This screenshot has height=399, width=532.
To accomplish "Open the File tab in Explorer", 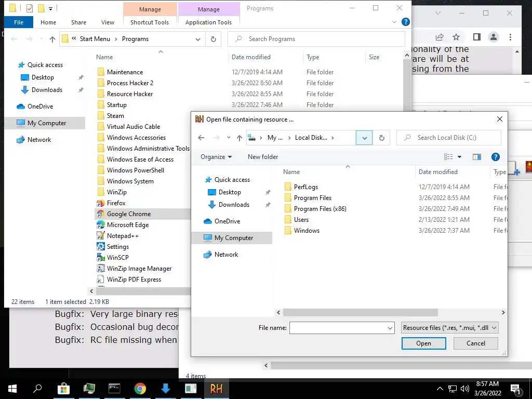I will (x=19, y=22).
